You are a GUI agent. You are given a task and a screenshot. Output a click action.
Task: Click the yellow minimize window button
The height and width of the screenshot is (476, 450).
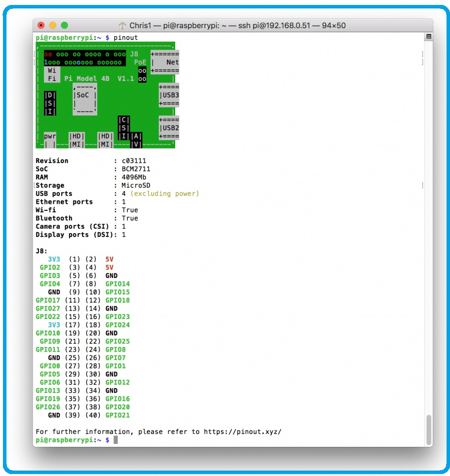pos(53,26)
